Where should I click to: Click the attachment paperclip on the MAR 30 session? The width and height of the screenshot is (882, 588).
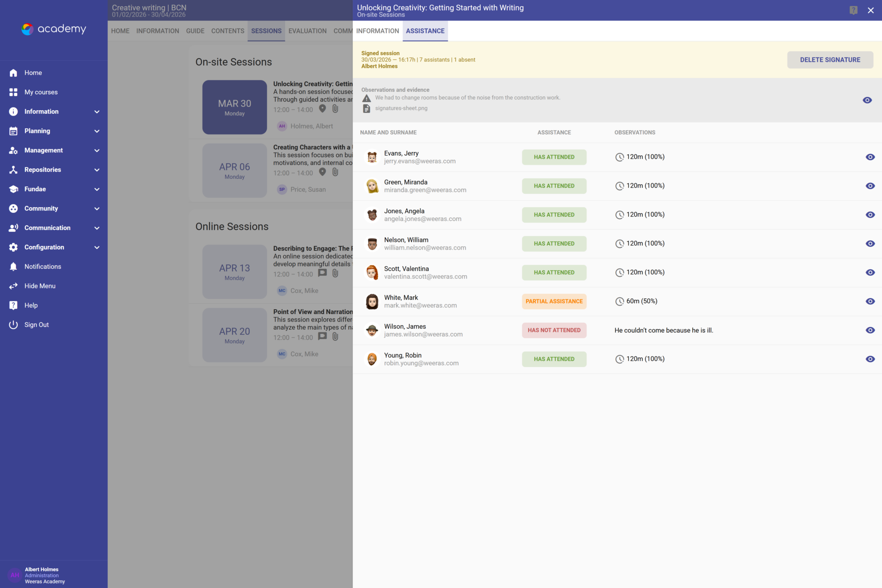point(335,109)
